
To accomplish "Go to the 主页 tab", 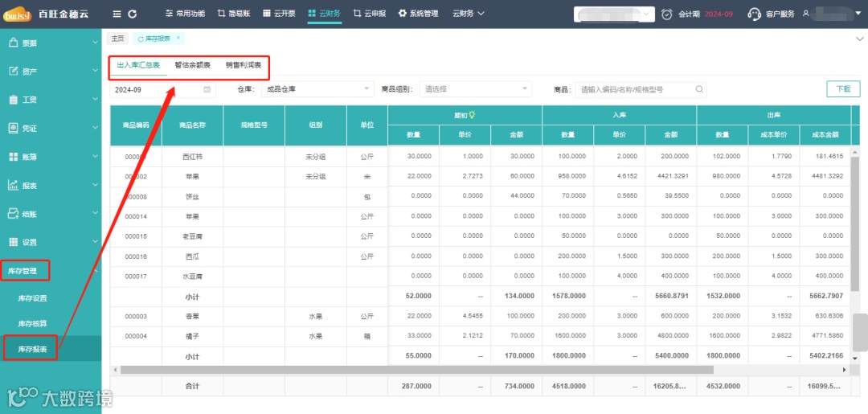I will 117,39.
